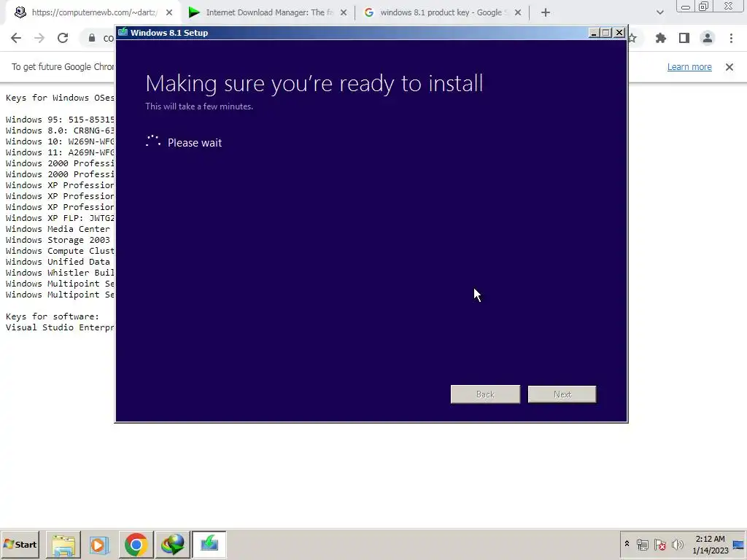The width and height of the screenshot is (747, 560).
Task: Expand Chrome tab search chevron
Action: point(659,12)
